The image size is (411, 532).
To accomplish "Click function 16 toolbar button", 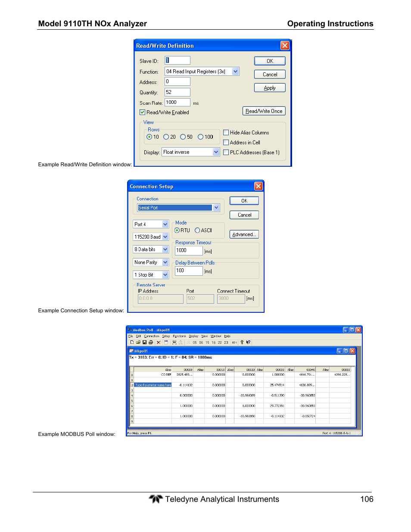I will point(214,342).
